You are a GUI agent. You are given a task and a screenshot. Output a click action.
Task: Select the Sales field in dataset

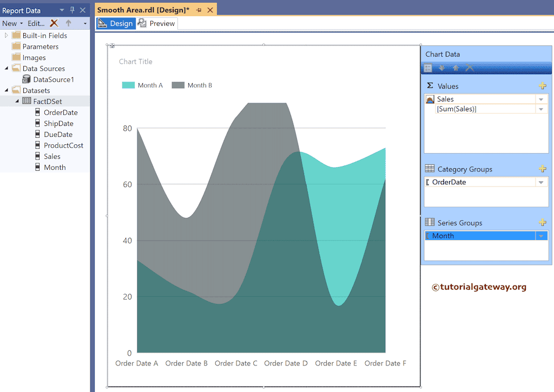52,156
